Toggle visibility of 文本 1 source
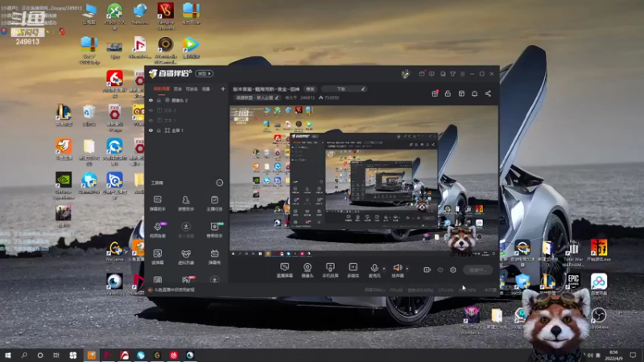Image resolution: width=644 pixels, height=362 pixels. click(151, 120)
